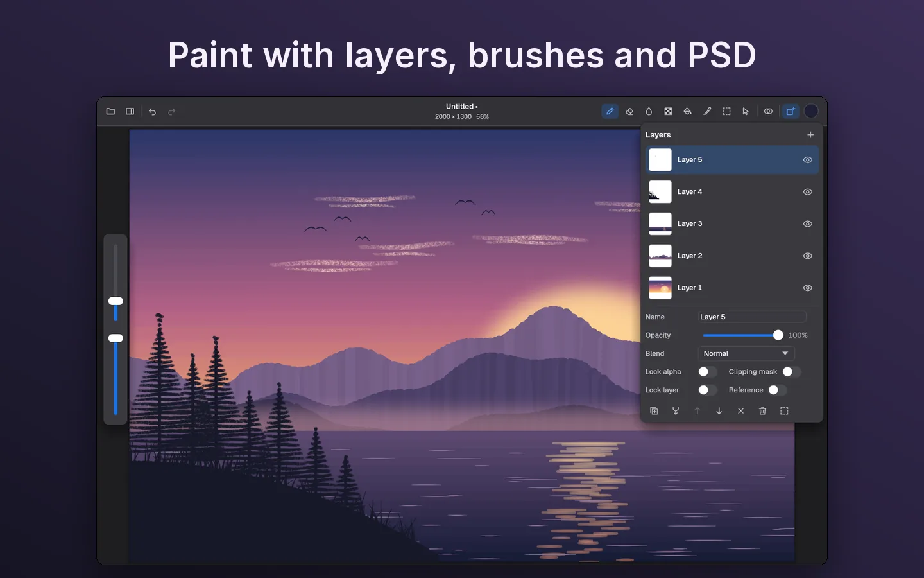Enable the Lock alpha switch
This screenshot has width=924, height=578.
click(708, 372)
